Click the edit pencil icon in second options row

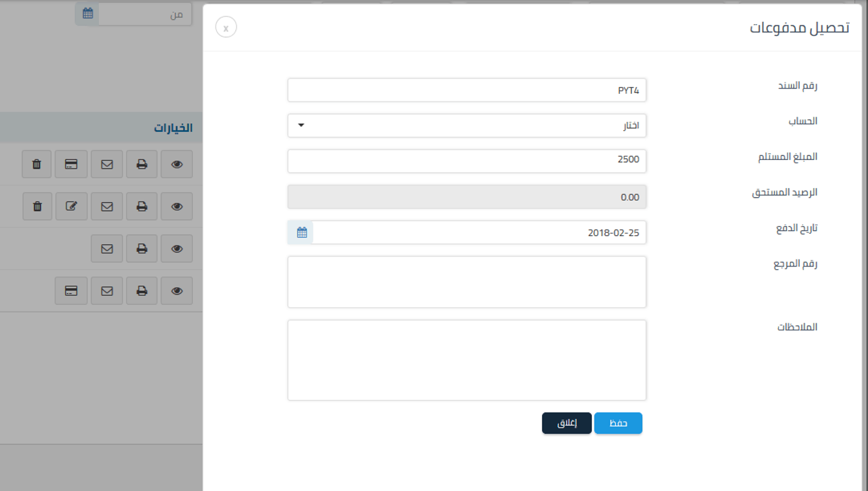click(x=71, y=207)
